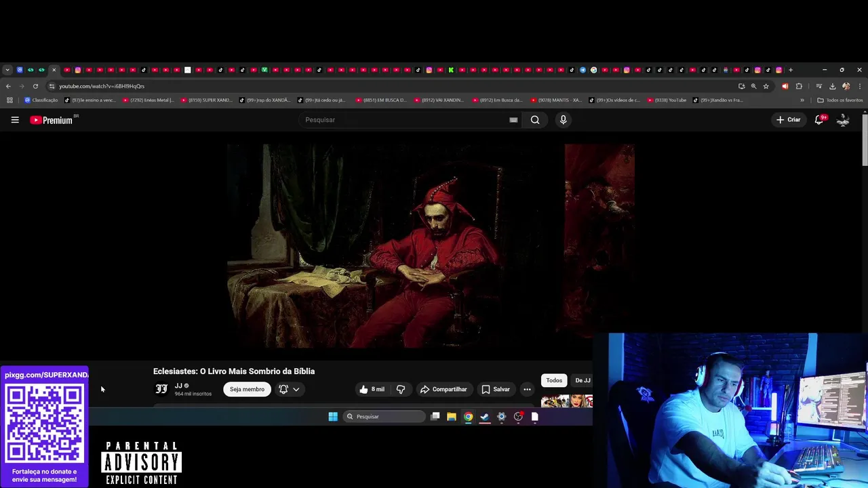Expand the Chrome tab search dropdown
868x488 pixels.
(7, 70)
